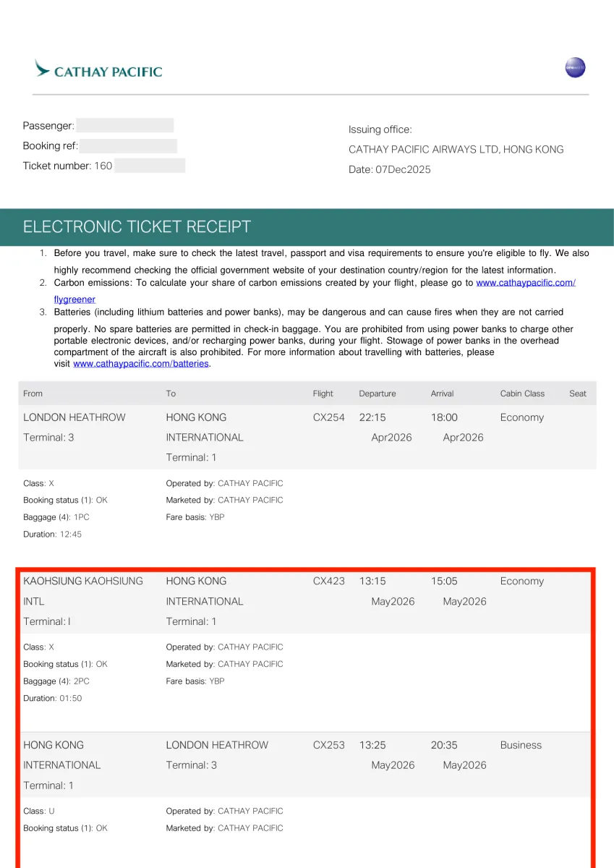Click the Cabin Class column header

click(522, 393)
